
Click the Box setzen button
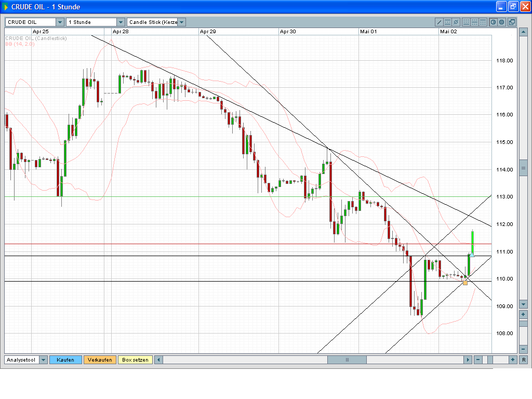tap(136, 360)
